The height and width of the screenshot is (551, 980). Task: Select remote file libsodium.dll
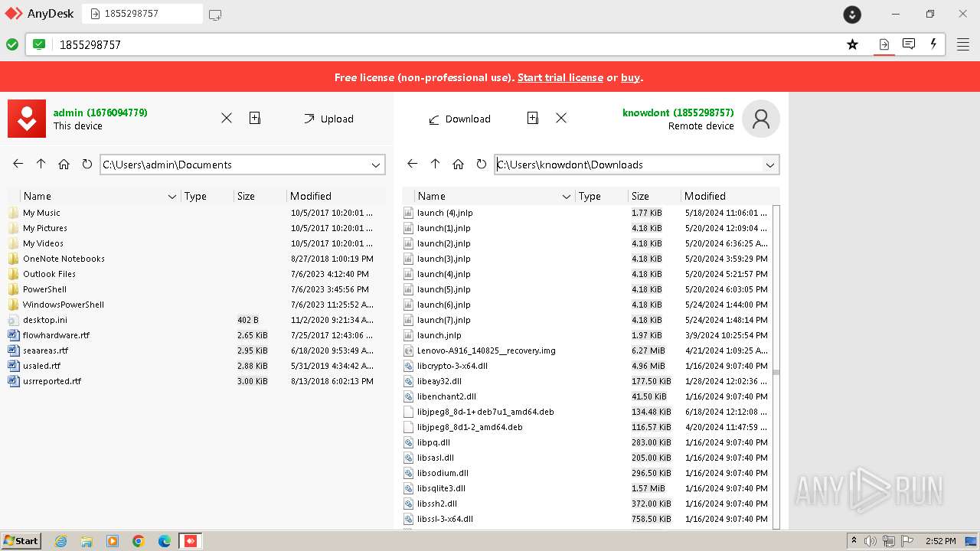tap(443, 473)
